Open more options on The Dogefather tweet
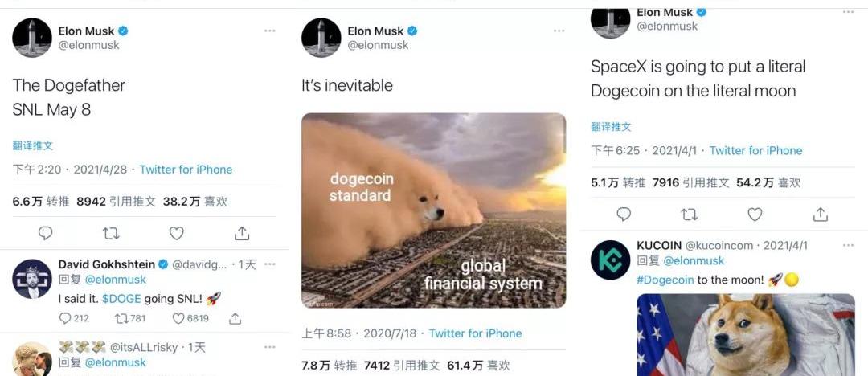Screen dimensions: 868x376 point(269,31)
